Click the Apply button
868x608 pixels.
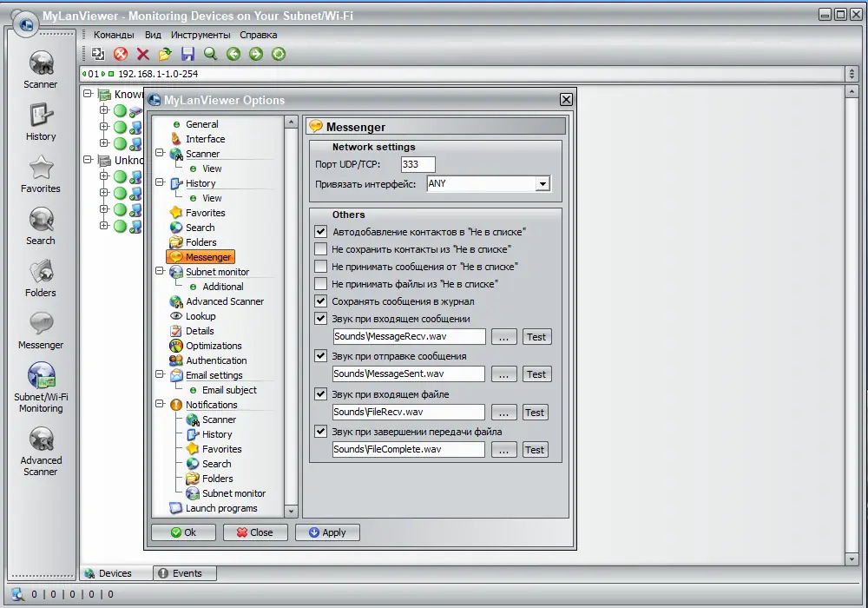tap(327, 532)
